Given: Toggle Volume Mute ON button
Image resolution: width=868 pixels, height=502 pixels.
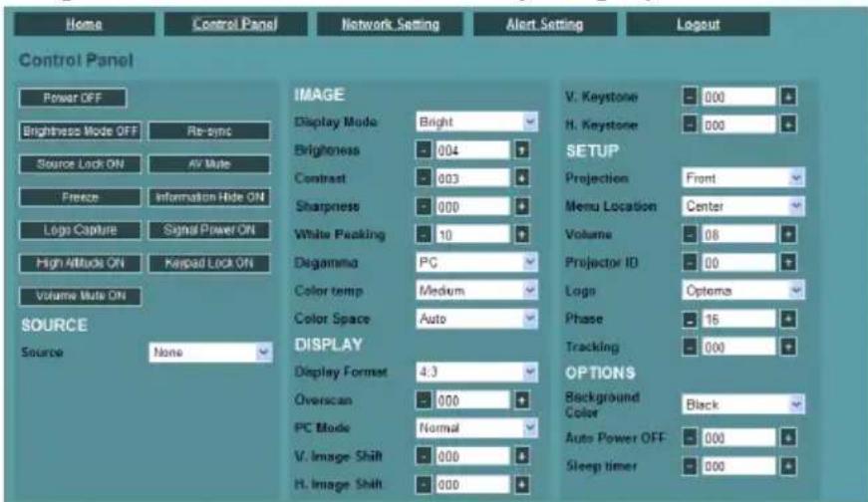Looking at the screenshot, I should point(81,296).
